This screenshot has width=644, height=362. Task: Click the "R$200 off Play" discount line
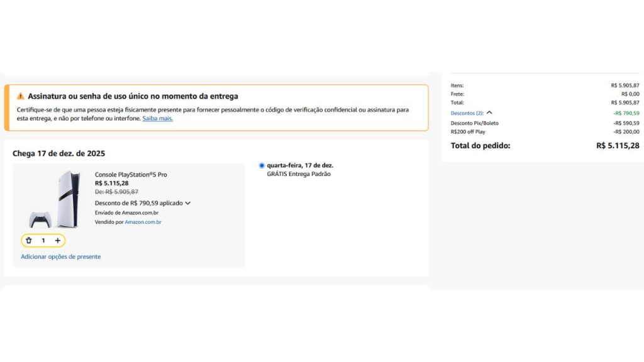coord(468,132)
